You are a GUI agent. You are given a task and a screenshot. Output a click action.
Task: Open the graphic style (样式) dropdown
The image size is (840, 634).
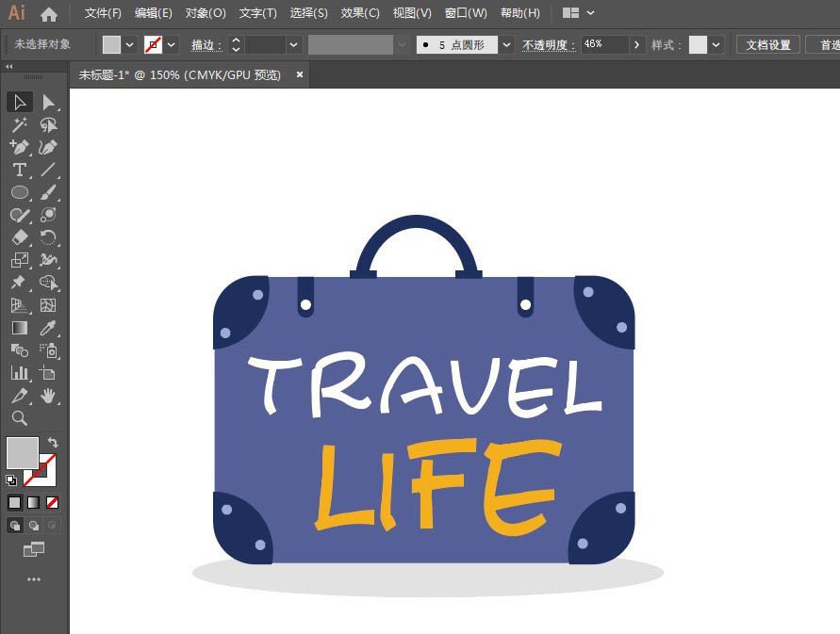[x=716, y=45]
